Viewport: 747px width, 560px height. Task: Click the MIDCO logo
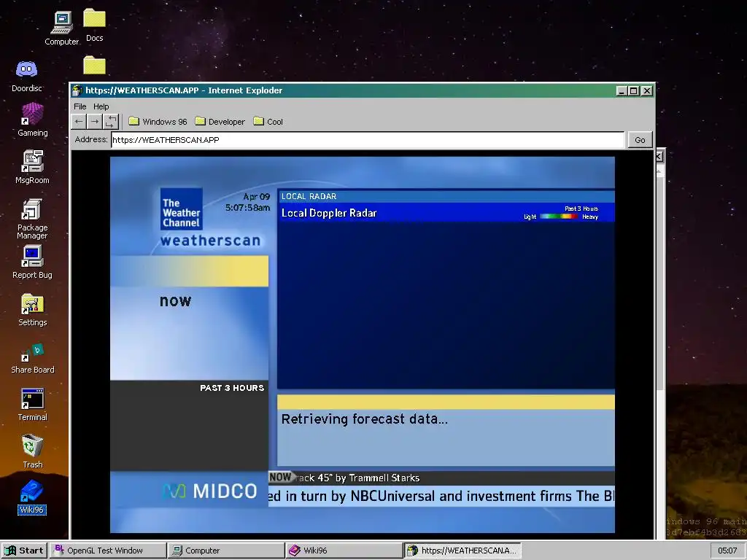coord(210,491)
